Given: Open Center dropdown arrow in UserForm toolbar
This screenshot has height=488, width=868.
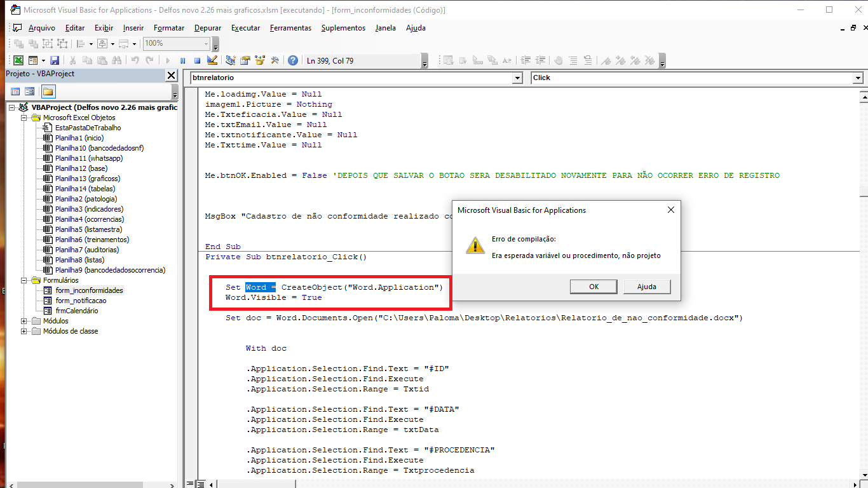Looking at the screenshot, I should point(112,44).
